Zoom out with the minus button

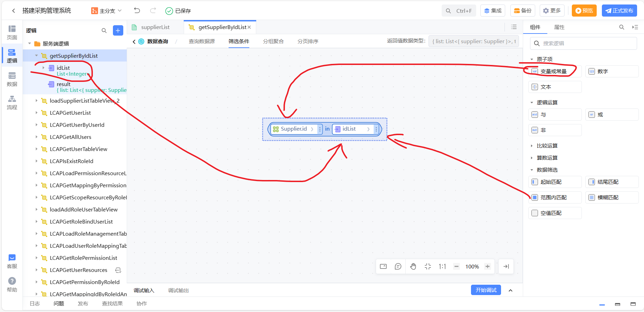pyautogui.click(x=456, y=266)
